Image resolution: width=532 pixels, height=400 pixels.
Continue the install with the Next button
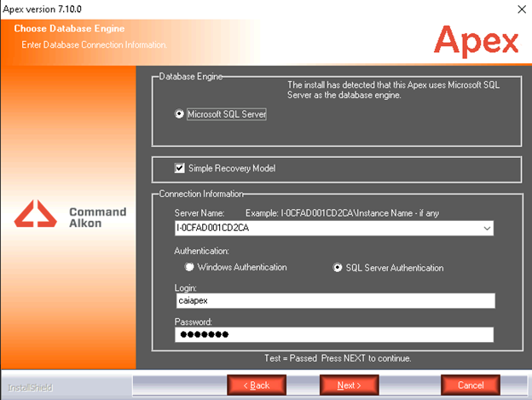350,385
